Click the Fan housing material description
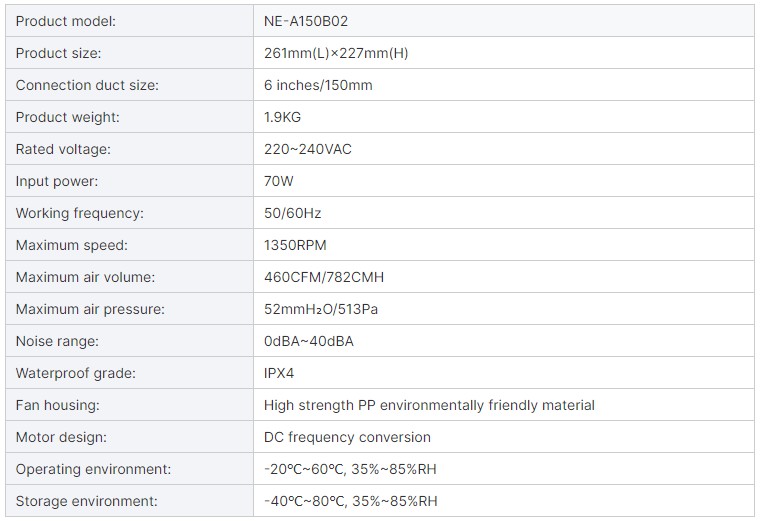The height and width of the screenshot is (521, 761). point(429,405)
